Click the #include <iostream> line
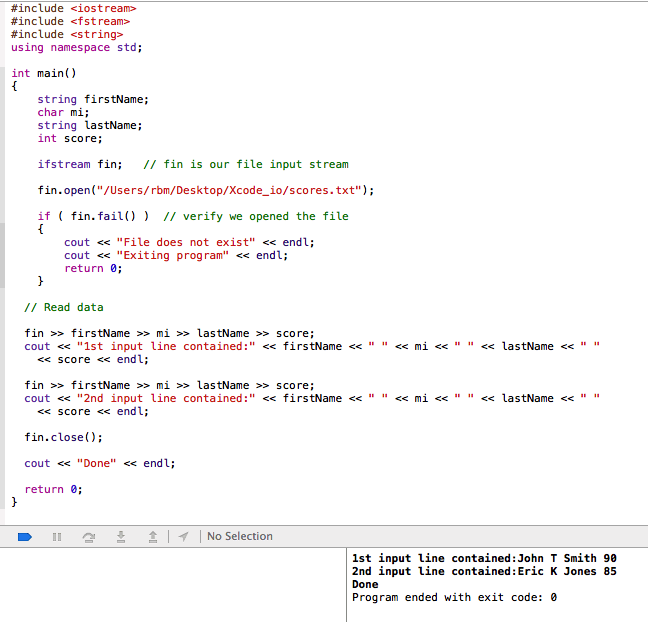Screen dimensions: 648x622 (74, 8)
